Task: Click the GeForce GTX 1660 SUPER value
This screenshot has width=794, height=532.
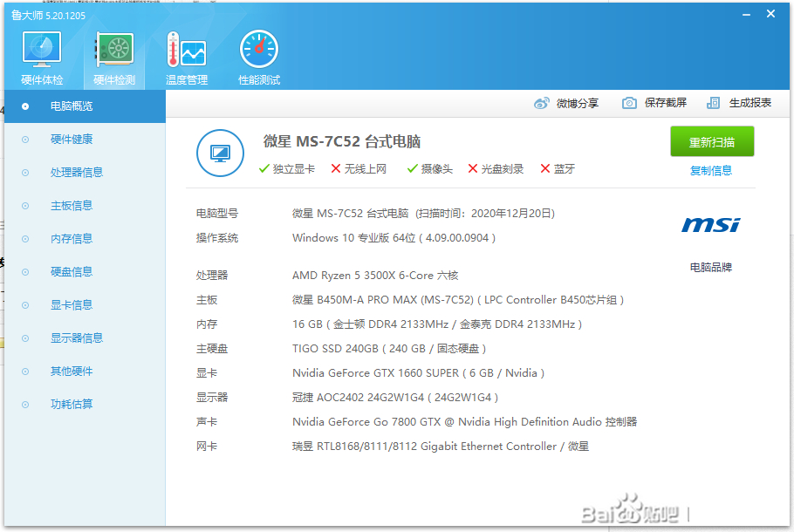Action: pos(418,373)
